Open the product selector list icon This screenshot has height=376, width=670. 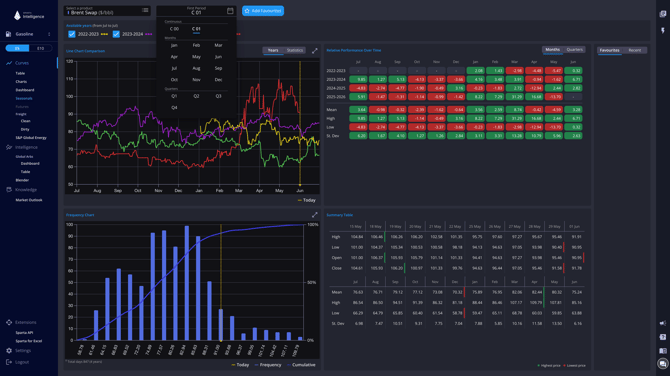pyautogui.click(x=145, y=10)
